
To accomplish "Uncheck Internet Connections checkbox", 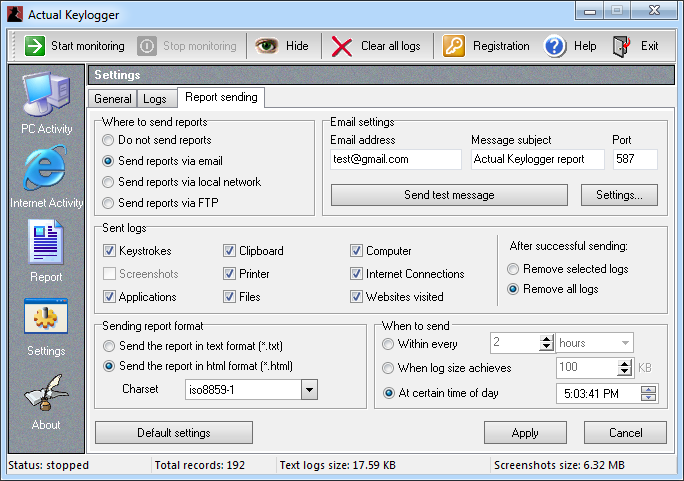I will pos(356,274).
